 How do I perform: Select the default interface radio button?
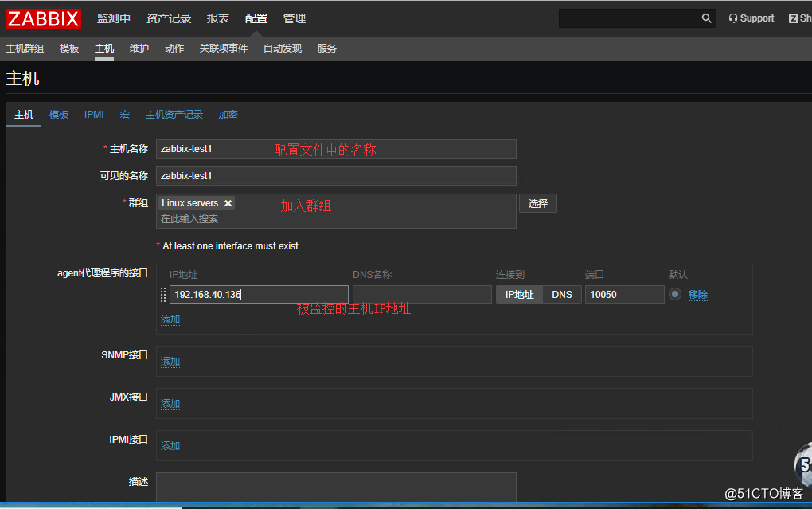tap(675, 294)
